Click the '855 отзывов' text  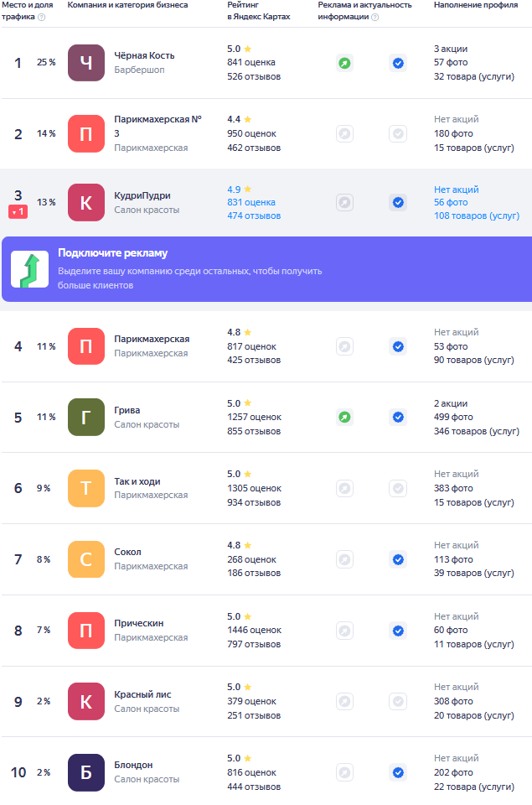tap(254, 431)
